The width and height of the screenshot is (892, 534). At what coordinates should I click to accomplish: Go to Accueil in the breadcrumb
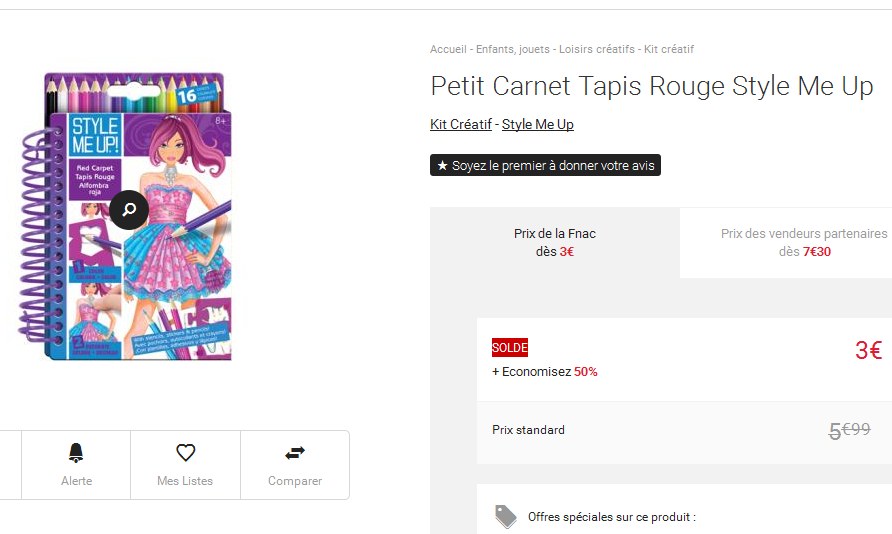click(x=449, y=49)
